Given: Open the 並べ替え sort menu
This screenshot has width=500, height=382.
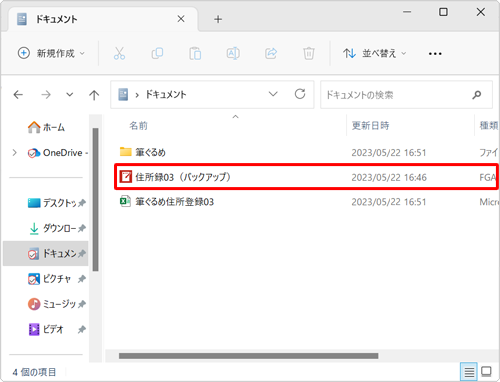Looking at the screenshot, I should click(375, 53).
